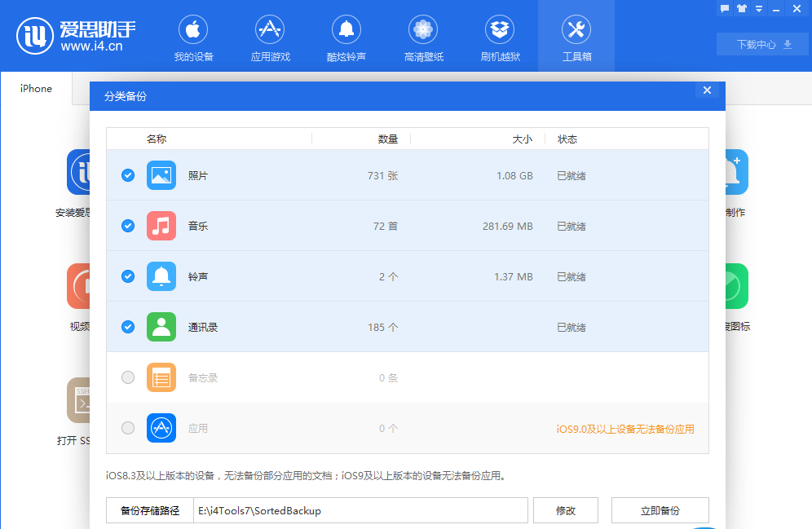This screenshot has width=812, height=529.
Task: Open the Apps & Games section
Action: coord(270,31)
